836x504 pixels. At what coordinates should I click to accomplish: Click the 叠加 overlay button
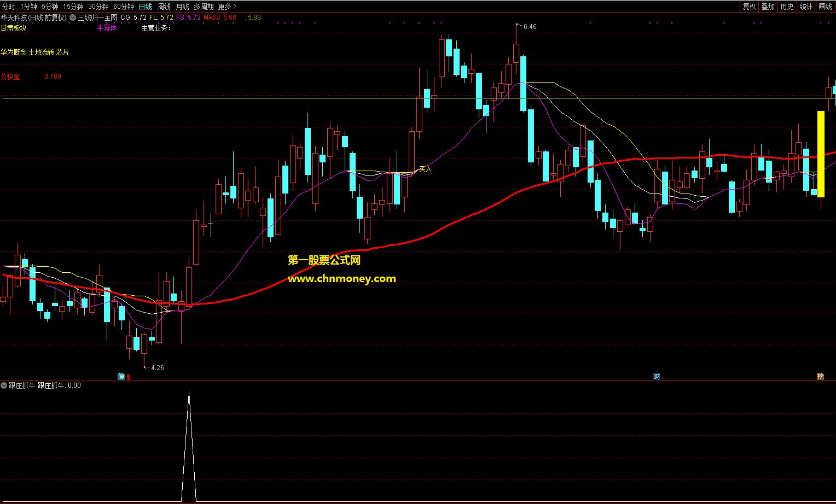[768, 7]
